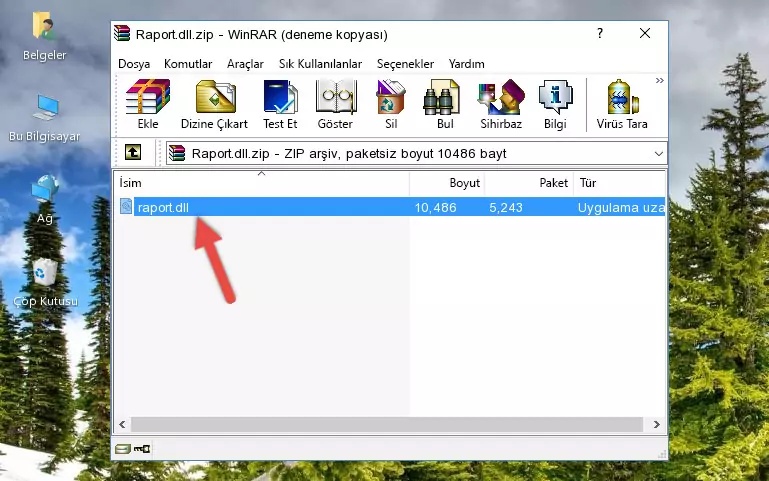Click the Uygulama uza type cell

(621, 207)
